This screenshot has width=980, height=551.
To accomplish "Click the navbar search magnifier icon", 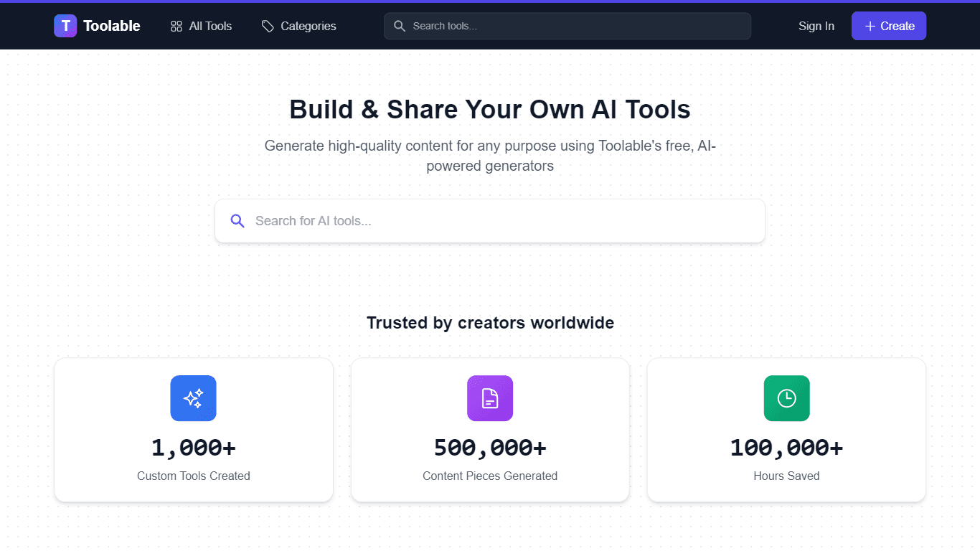I will 400,27.
